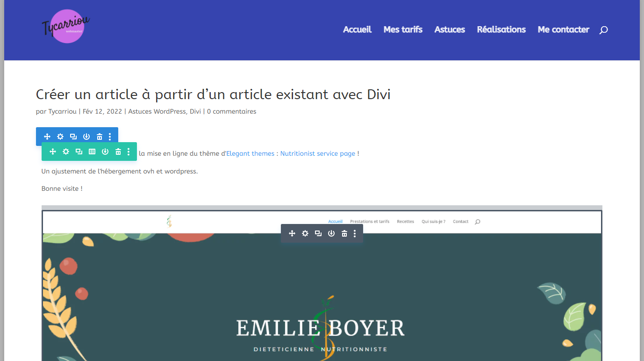
Task: Save row to library from green toolbar
Action: tap(105, 152)
